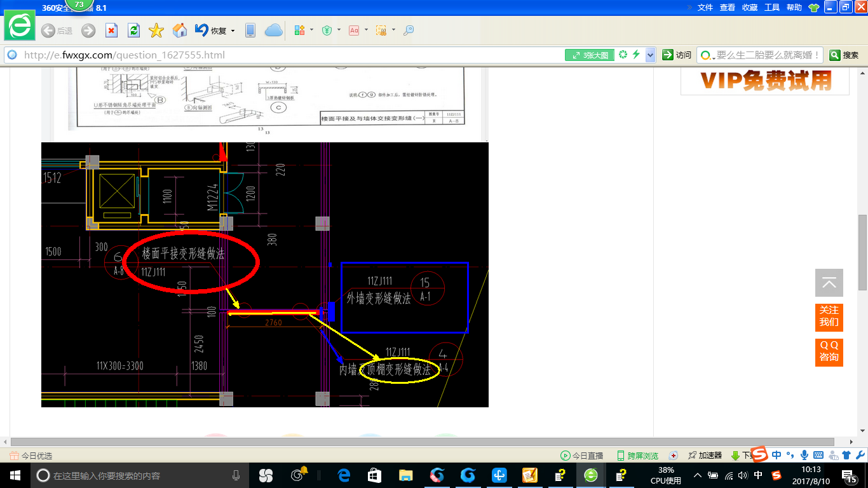Click the Edge browser taskbar icon
Image resolution: width=868 pixels, height=488 pixels.
pyautogui.click(x=344, y=475)
